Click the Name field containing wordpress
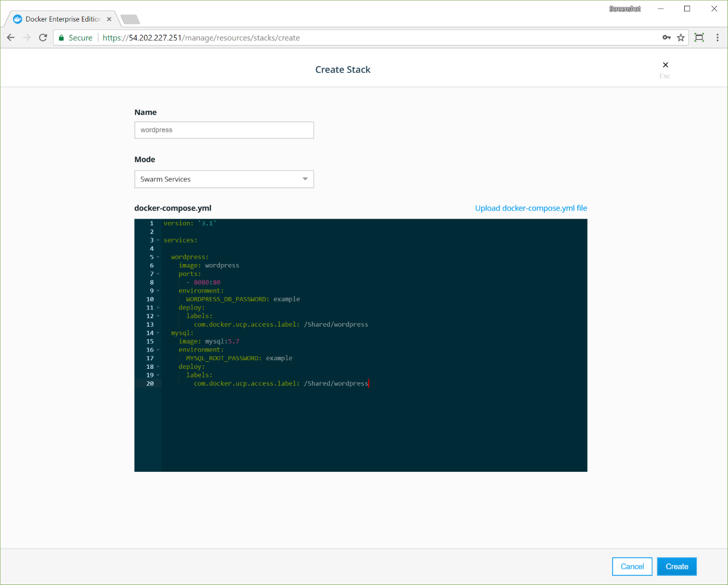Image resolution: width=728 pixels, height=585 pixels. coord(224,130)
